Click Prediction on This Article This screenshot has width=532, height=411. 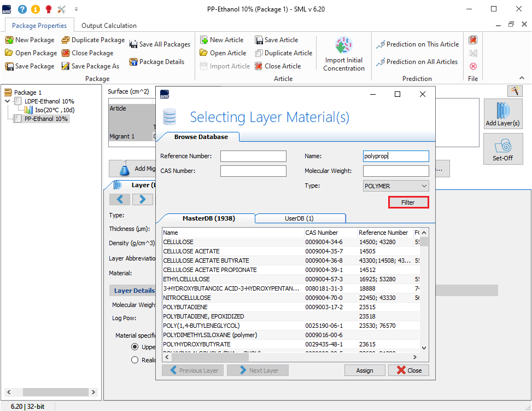click(418, 44)
